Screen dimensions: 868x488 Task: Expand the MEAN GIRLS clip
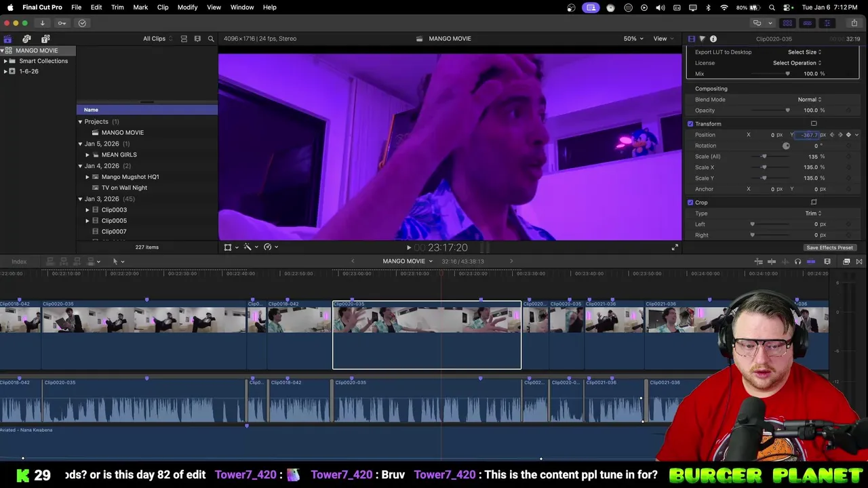(87, 155)
